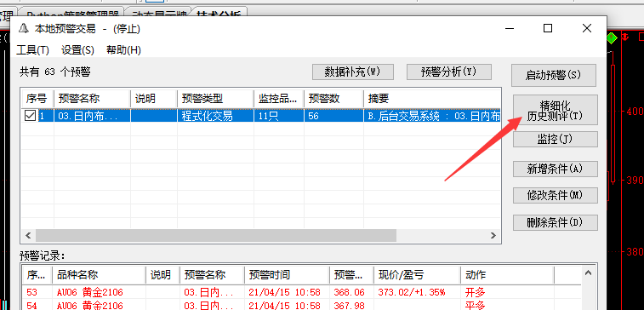Click the 数据补充(W) button

coord(353,72)
